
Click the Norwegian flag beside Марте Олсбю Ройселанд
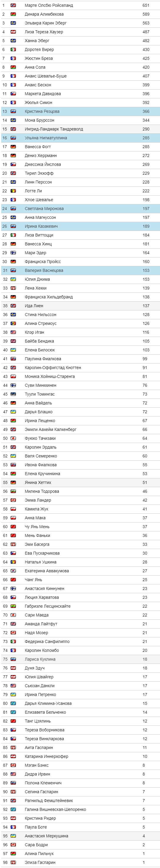(x=13, y=5)
